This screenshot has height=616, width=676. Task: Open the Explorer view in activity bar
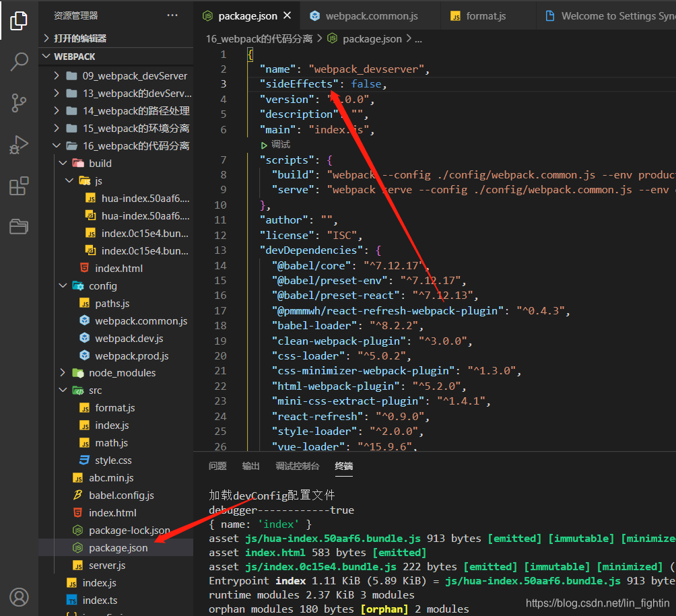[x=19, y=20]
